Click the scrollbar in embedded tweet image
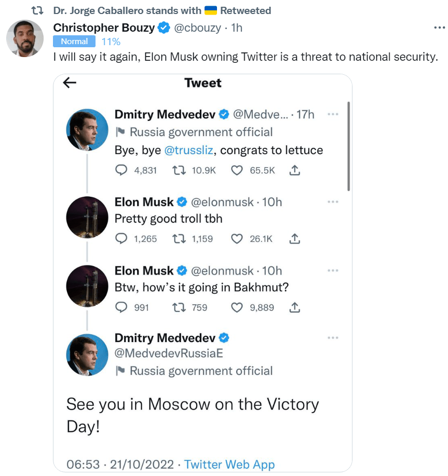This screenshot has width=448, height=476. point(348,145)
